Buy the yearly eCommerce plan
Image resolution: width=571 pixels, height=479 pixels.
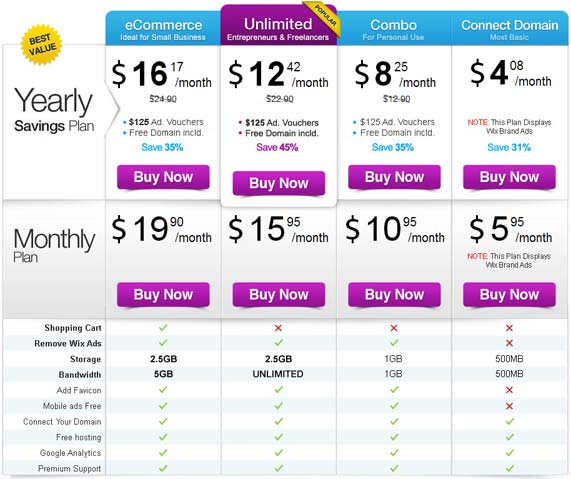pyautogui.click(x=163, y=177)
